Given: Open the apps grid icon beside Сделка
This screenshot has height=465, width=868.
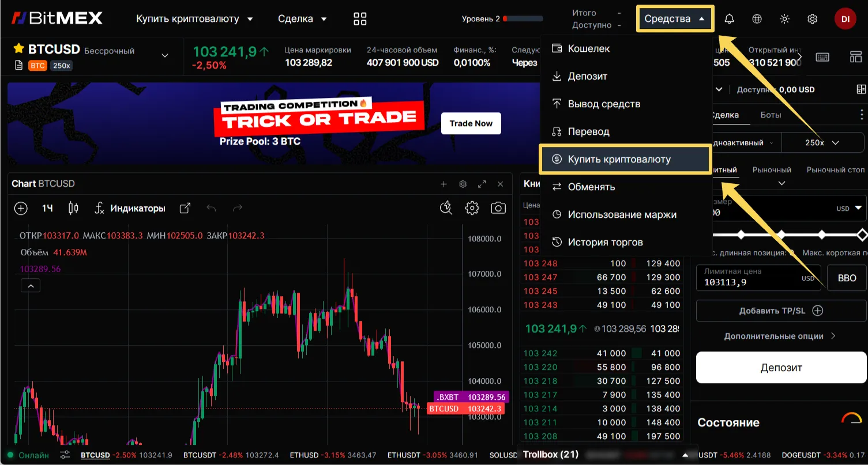Looking at the screenshot, I should coord(359,18).
